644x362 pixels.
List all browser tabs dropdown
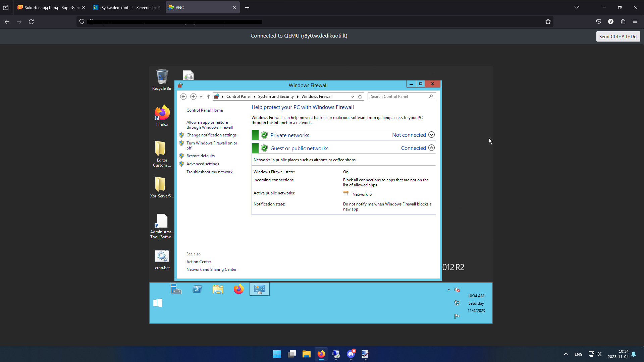coord(577,7)
